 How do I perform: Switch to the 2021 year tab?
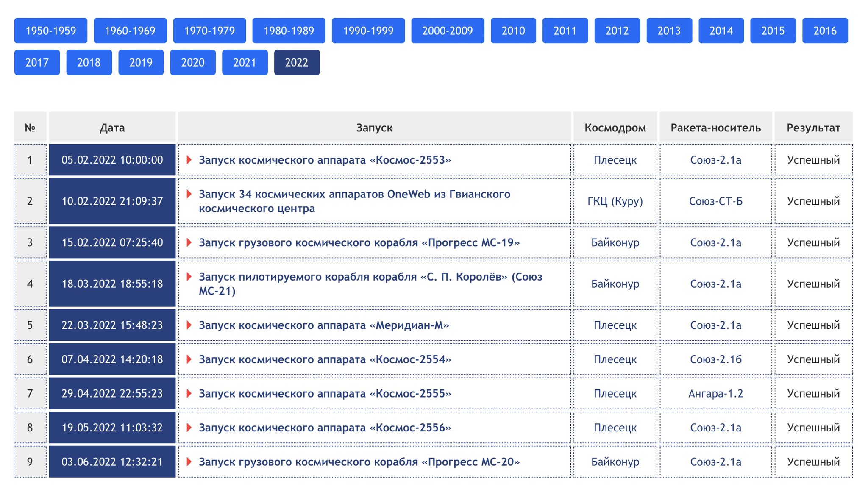245,62
